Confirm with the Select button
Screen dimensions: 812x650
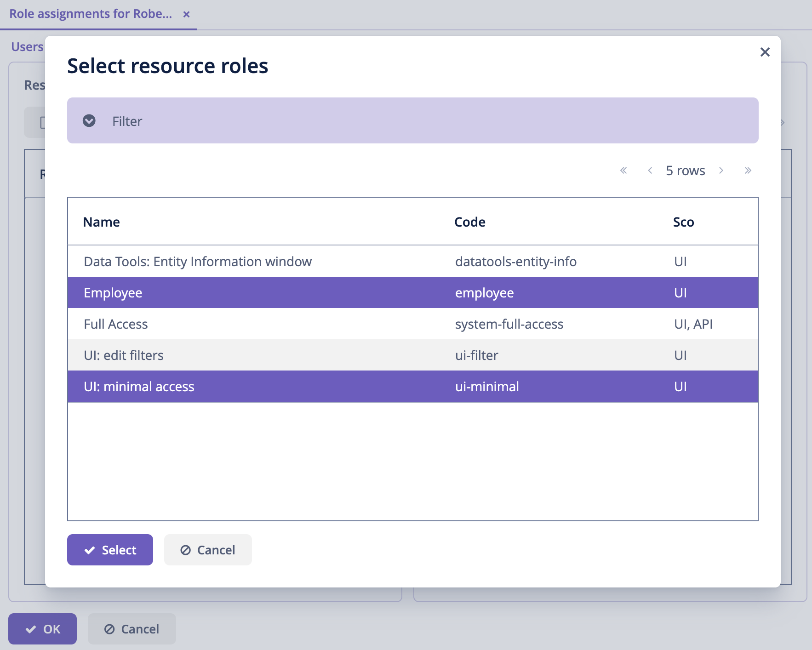tap(110, 550)
